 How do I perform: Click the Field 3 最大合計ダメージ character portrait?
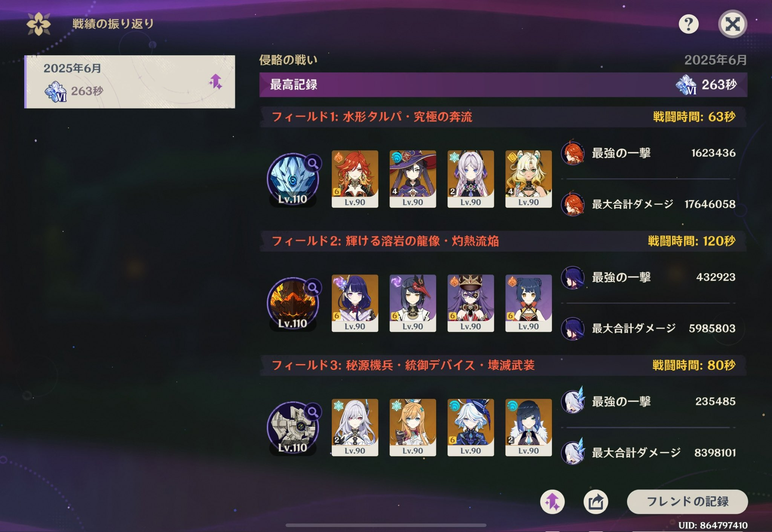pos(573,452)
